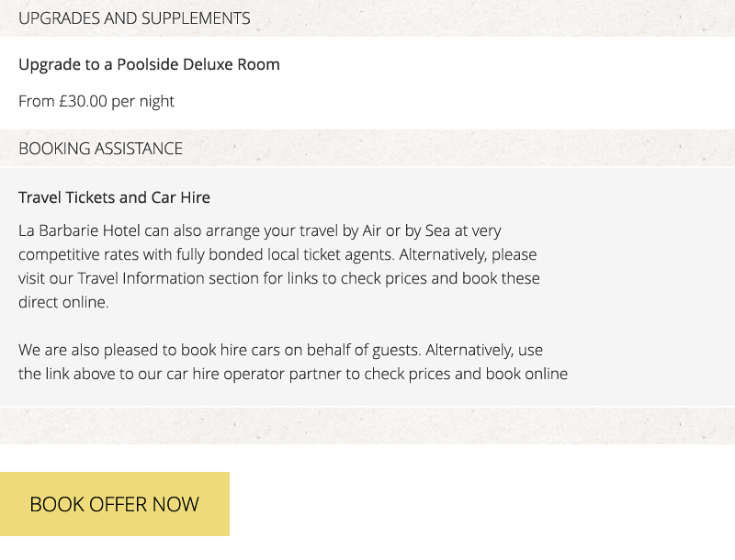Expand the UPGRADES AND SUPPLEMENTS section
Screen dimensions: 735x560
(134, 17)
